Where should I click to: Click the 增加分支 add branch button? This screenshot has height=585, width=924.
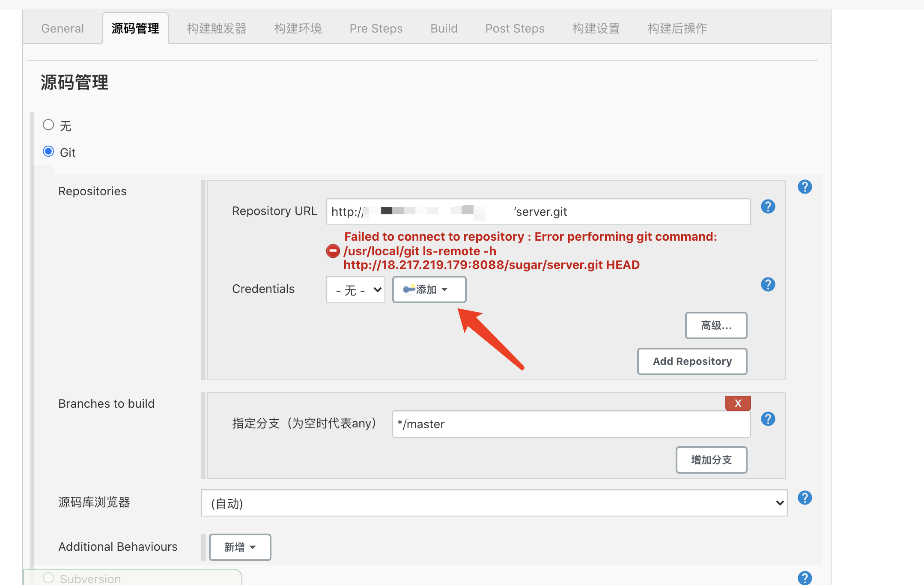(x=711, y=460)
